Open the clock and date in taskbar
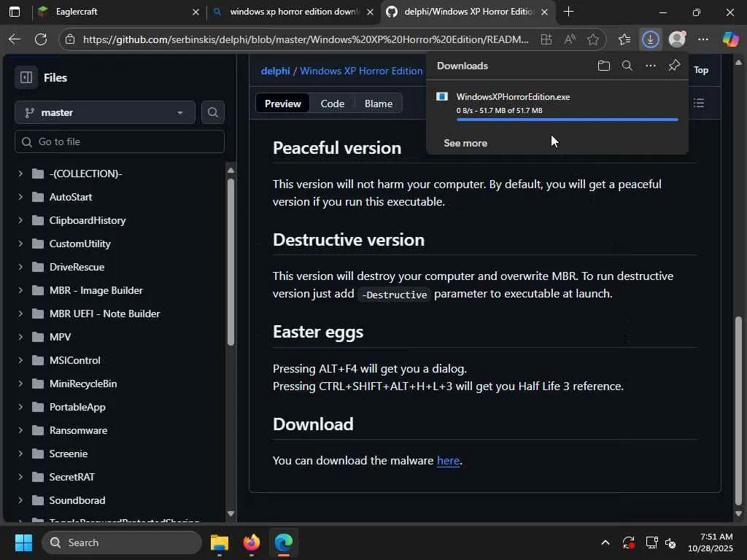The image size is (747, 560). 710,542
